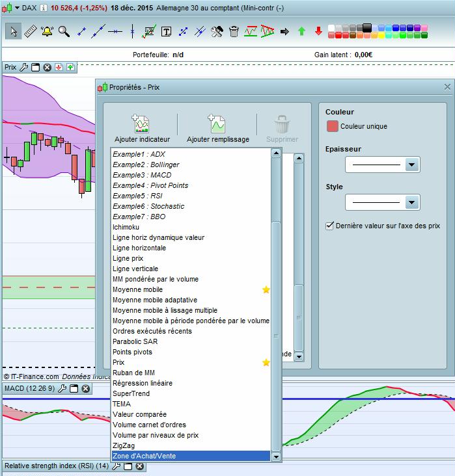Close the Propriétés - Prix dialog

(447, 87)
